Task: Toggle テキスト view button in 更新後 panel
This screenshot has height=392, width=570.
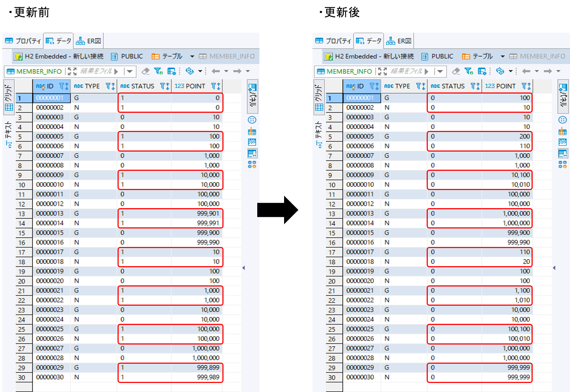Action: pyautogui.click(x=319, y=135)
